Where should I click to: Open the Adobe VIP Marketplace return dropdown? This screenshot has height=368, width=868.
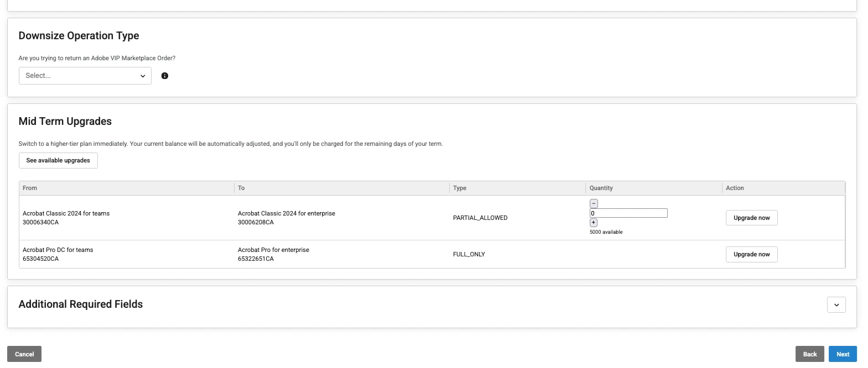pos(85,76)
